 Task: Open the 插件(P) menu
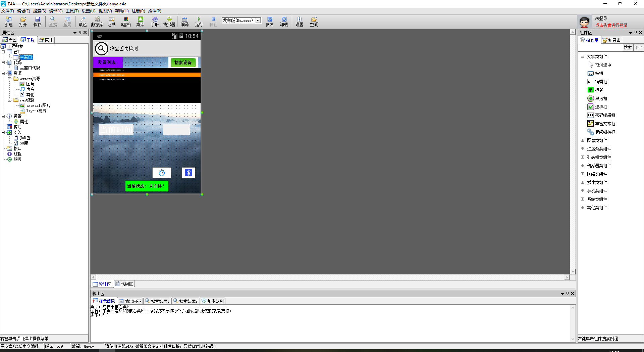click(155, 11)
